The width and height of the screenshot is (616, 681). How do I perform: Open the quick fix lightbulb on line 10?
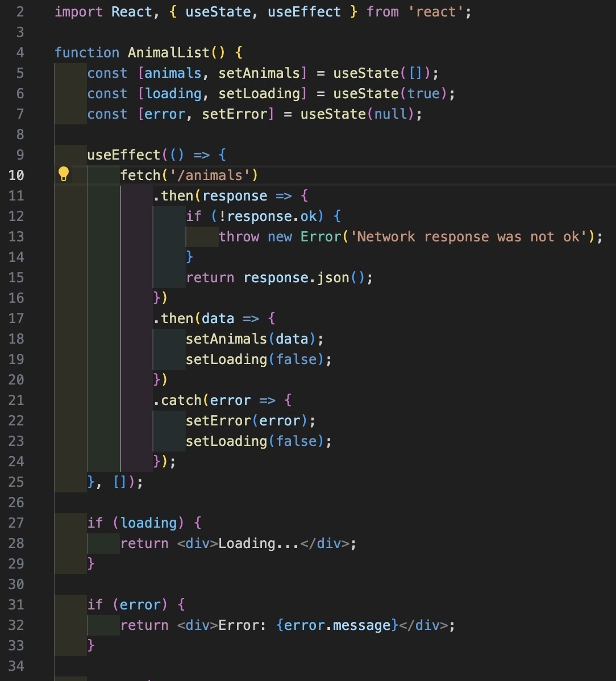coord(64,175)
